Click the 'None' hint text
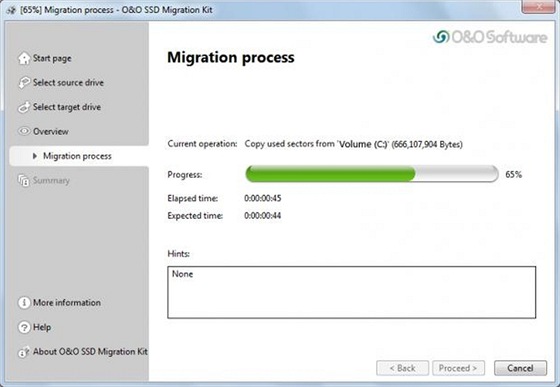 (182, 274)
